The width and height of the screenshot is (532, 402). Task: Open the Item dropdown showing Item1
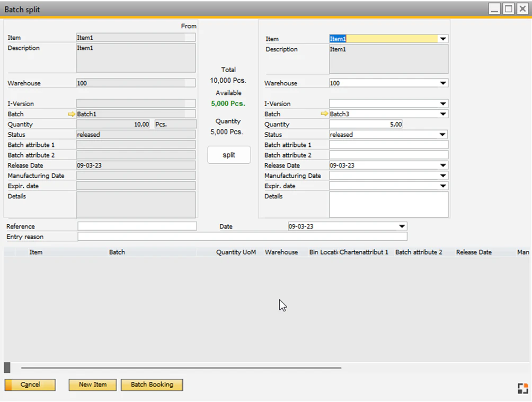(443, 38)
